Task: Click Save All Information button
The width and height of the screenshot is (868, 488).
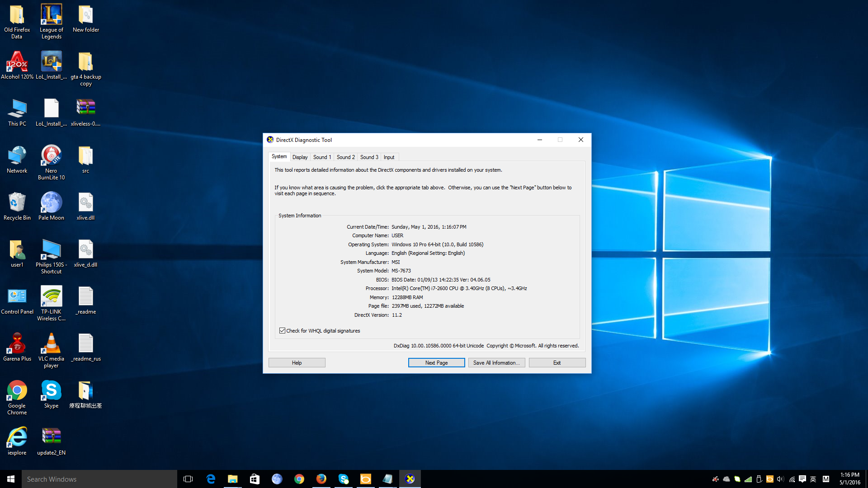Action: [496, 363]
